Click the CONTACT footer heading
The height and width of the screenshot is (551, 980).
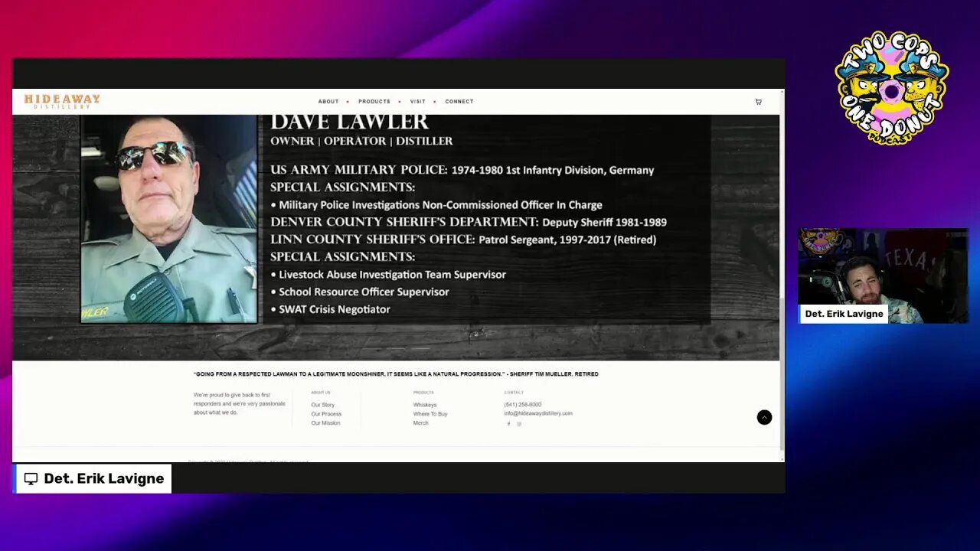point(514,393)
